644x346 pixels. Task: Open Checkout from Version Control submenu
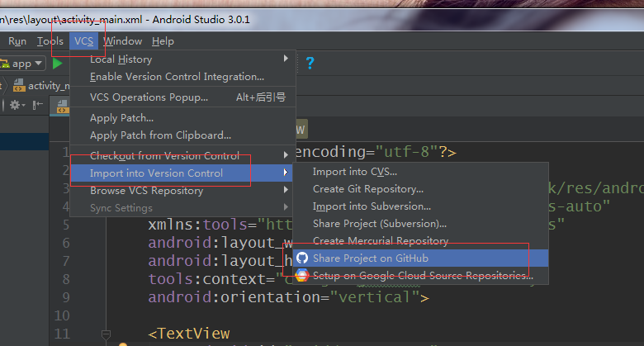[x=182, y=156]
